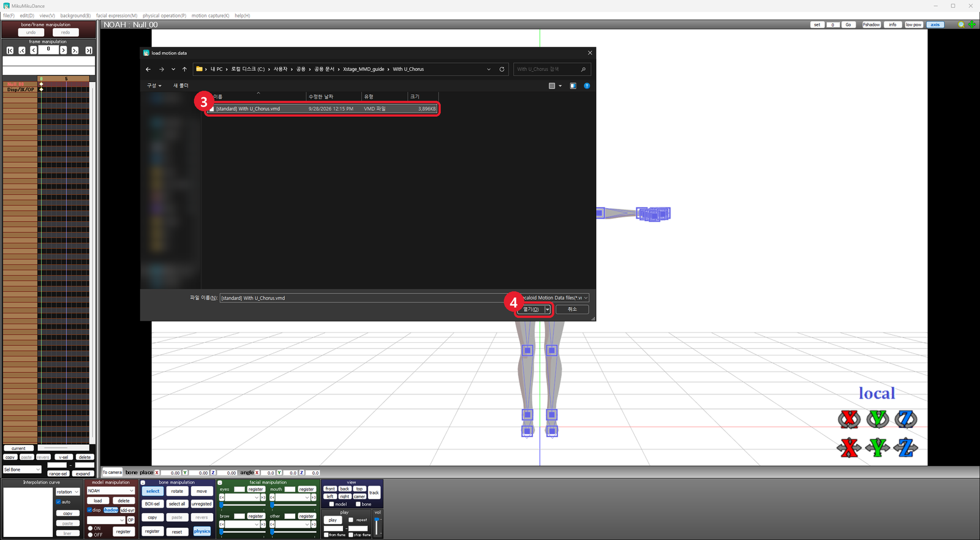This screenshot has height=540, width=980.
Task: Go up one folder in file dialog
Action: (x=184, y=69)
